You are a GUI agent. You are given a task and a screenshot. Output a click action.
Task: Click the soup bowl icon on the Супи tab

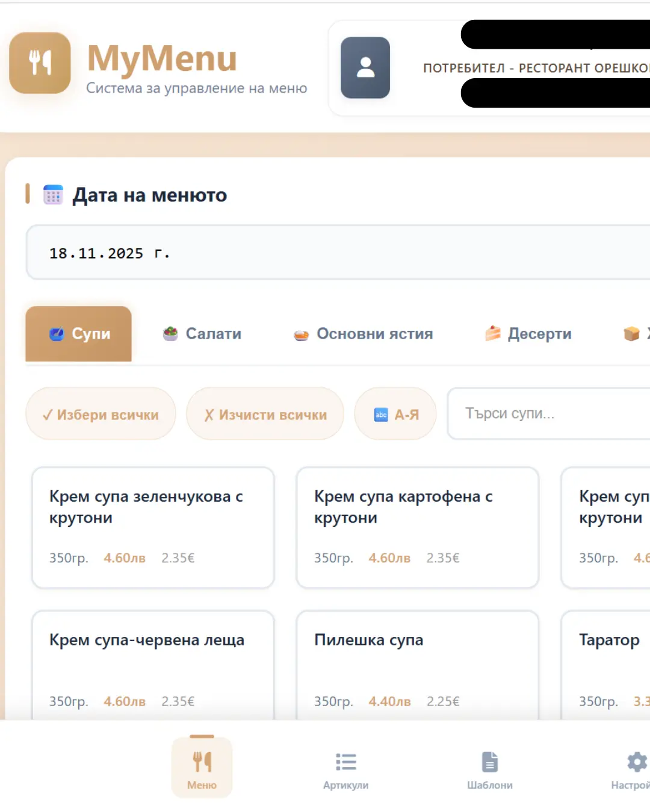56,334
